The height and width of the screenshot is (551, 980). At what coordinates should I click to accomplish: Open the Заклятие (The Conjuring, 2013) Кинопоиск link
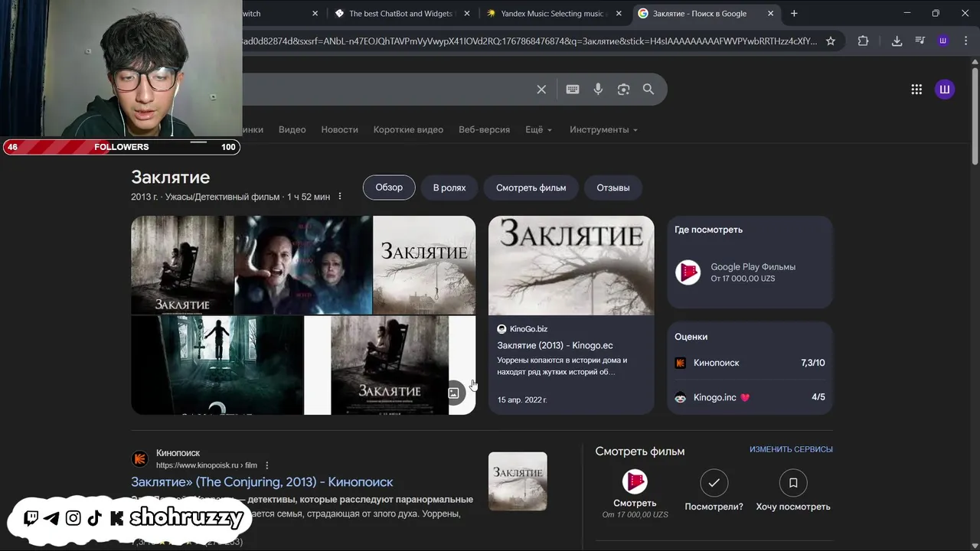click(262, 482)
